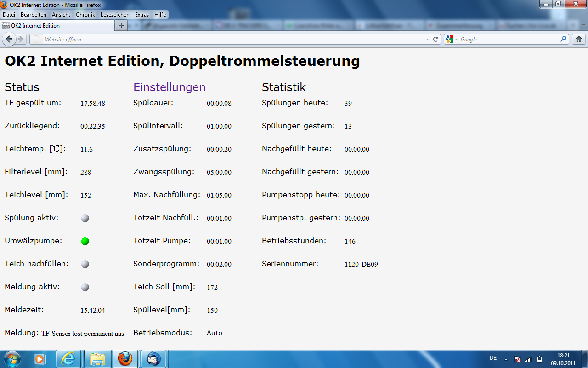Launch Internet Explorer from taskbar
The height and width of the screenshot is (368, 588).
click(x=68, y=358)
